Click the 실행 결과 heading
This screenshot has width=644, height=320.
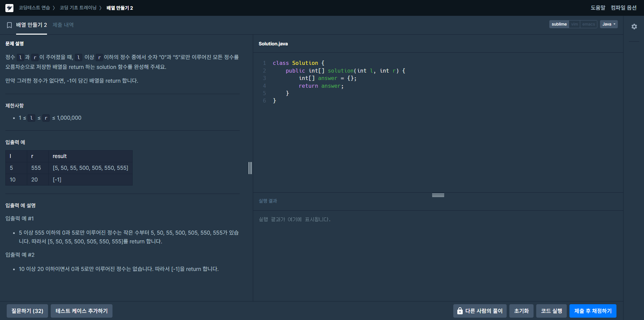(268, 201)
